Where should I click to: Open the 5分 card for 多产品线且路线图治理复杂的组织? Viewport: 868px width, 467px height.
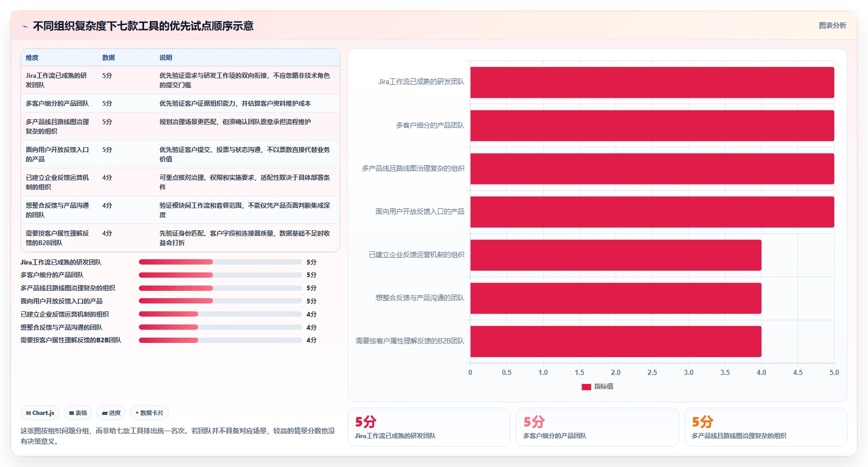[x=765, y=427]
